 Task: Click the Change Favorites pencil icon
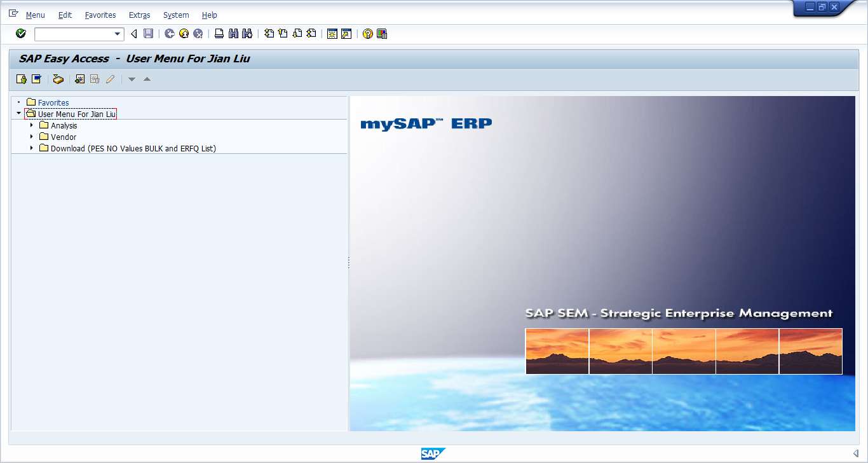pyautogui.click(x=110, y=79)
